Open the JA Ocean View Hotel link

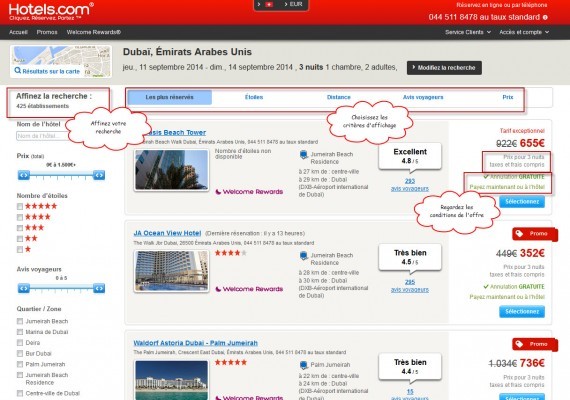click(x=167, y=233)
